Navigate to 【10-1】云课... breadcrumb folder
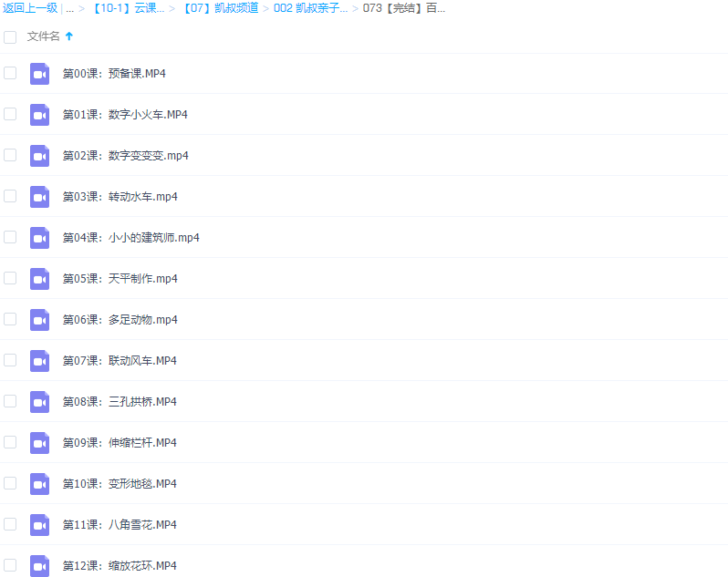 [128, 8]
